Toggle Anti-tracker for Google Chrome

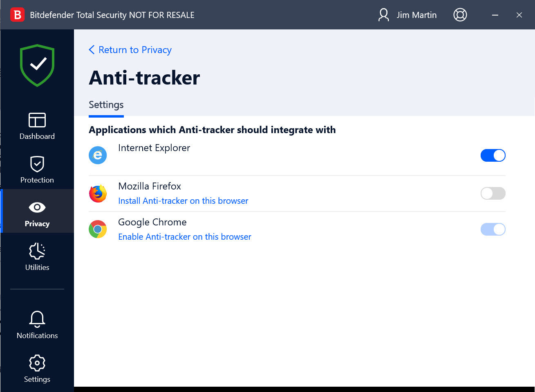[492, 229]
